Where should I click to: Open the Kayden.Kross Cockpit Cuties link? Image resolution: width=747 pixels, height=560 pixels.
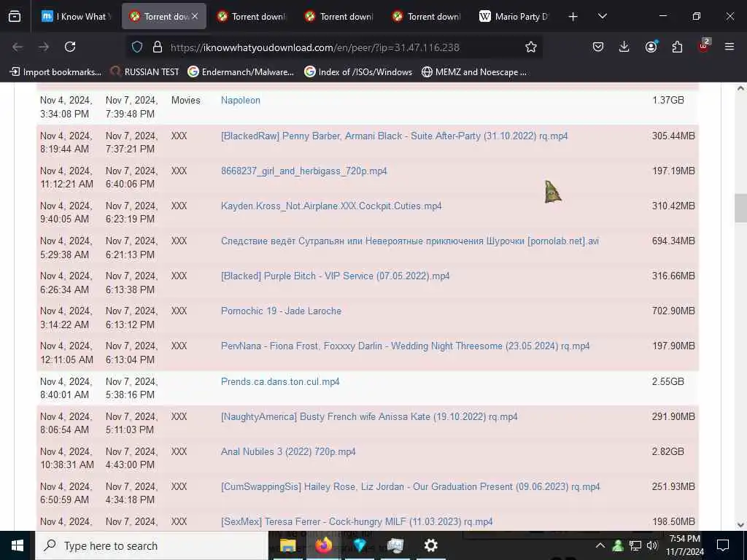tap(331, 206)
